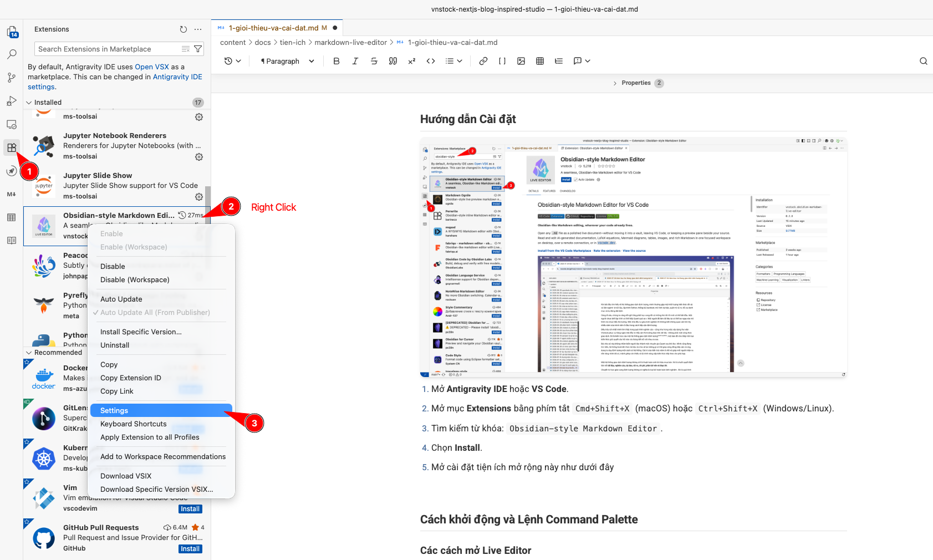Screen dimensions: 933x560
Task: Apply superscript formatting in toolbar
Action: click(x=412, y=61)
